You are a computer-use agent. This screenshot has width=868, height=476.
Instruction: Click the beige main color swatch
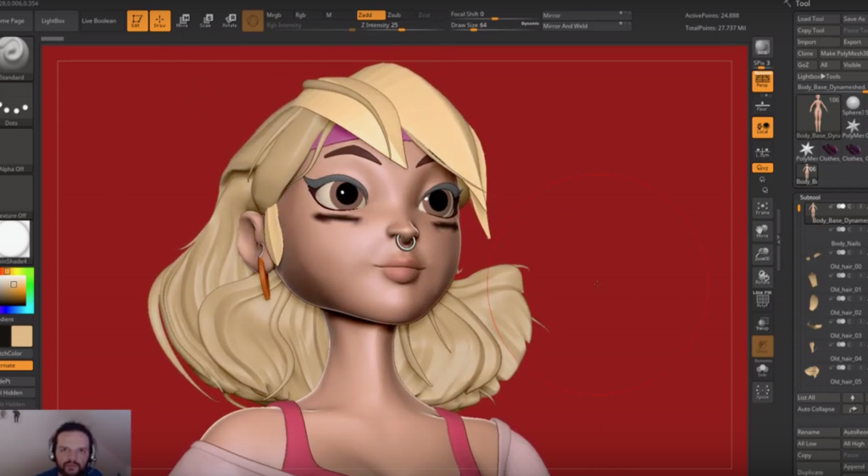point(21,335)
